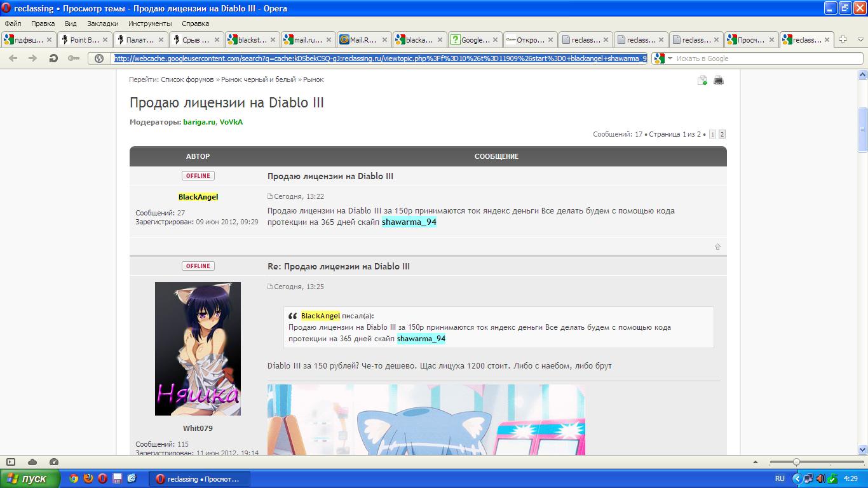Click the printer icon for print view
868x488 pixels.
[x=719, y=80]
